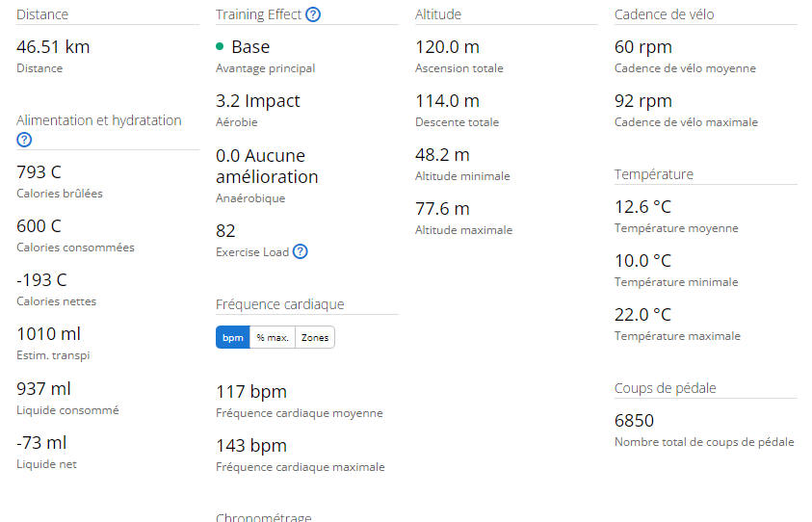The height and width of the screenshot is (522, 812).
Task: Click the 937 ml liquide consommé value
Action: tap(43, 388)
